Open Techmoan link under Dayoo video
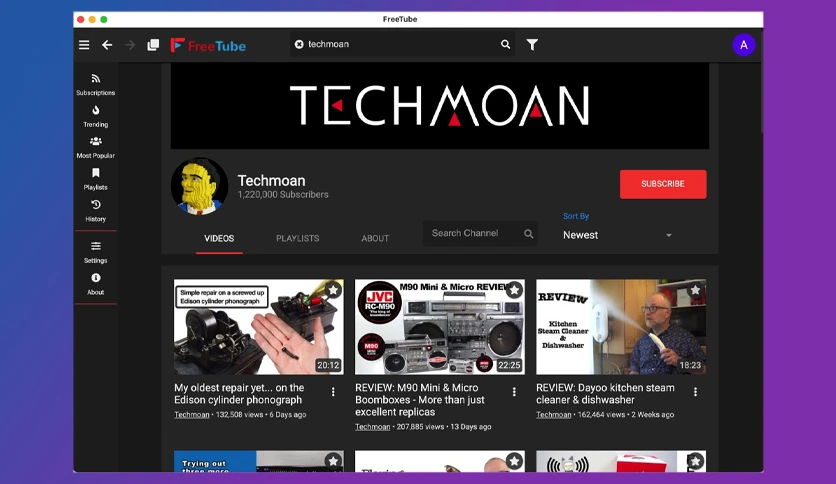Screen dimensions: 836x484 [553, 415]
